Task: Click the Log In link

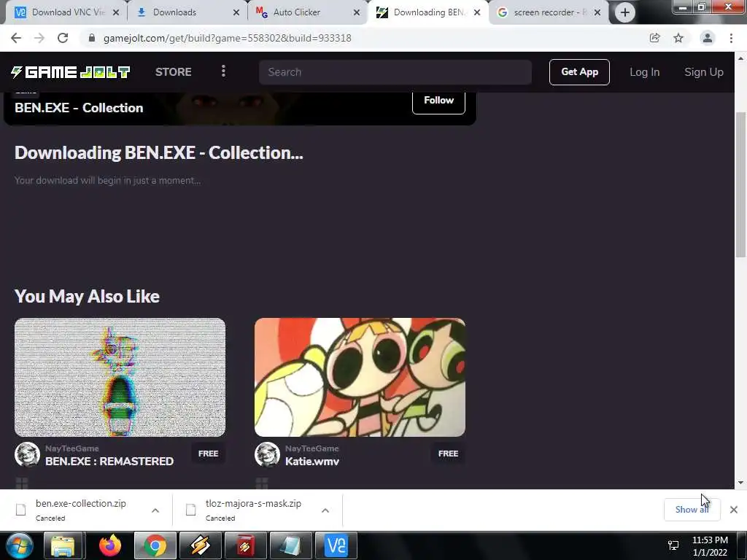Action: click(645, 72)
